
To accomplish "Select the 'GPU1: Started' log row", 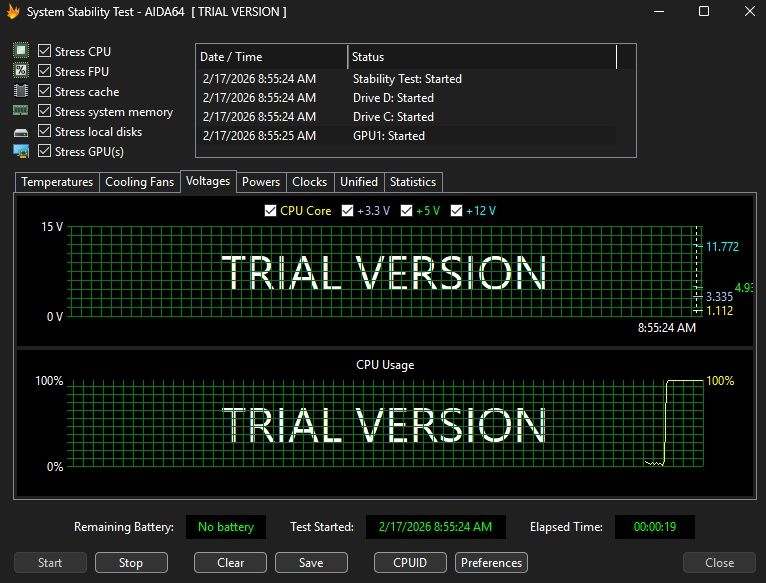I will (406, 136).
